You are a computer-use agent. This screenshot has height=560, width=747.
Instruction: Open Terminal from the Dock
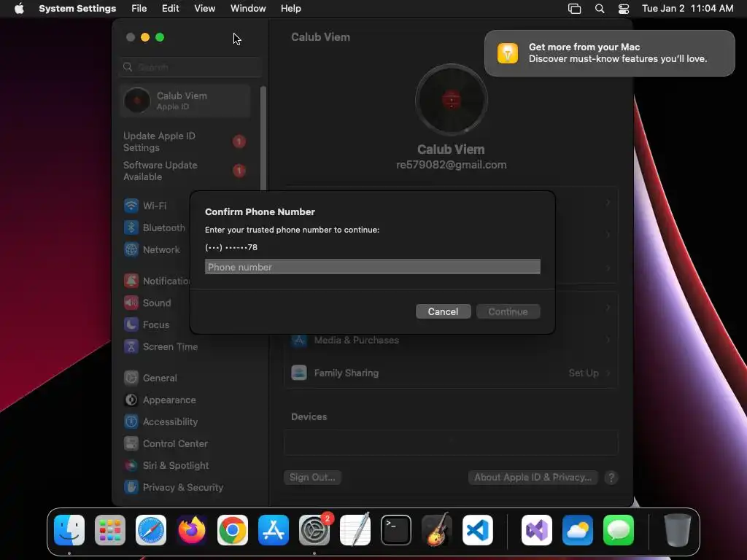[396, 530]
